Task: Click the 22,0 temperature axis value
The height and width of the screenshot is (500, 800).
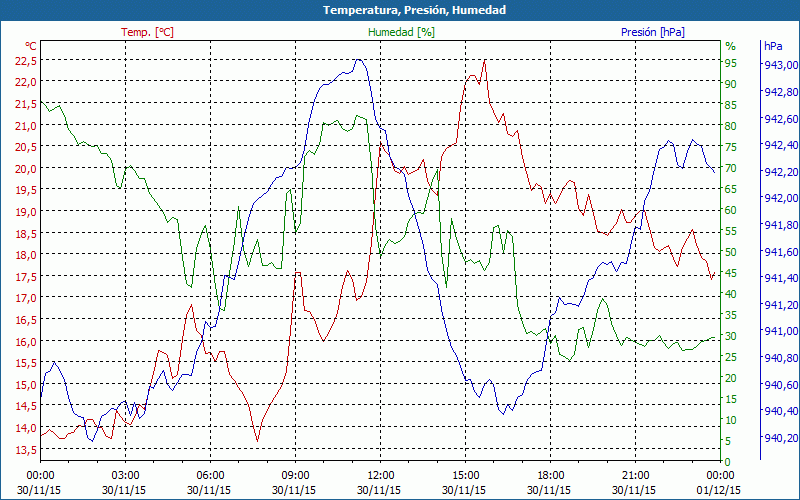Action: tap(26, 82)
